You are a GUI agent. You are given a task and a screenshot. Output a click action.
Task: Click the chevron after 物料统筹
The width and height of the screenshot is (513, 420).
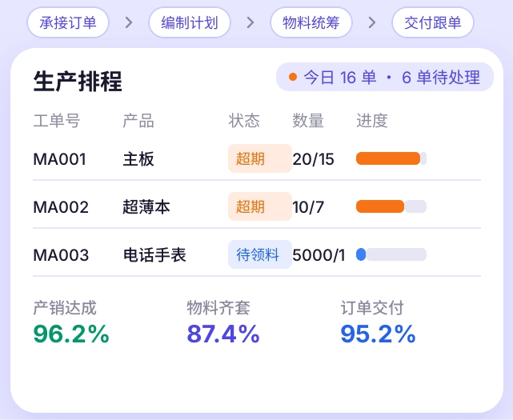[372, 22]
